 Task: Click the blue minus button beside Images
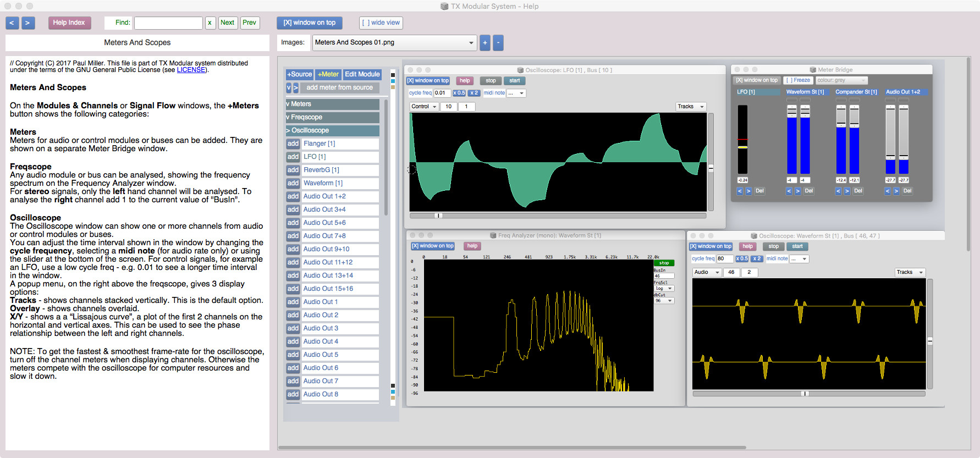498,43
